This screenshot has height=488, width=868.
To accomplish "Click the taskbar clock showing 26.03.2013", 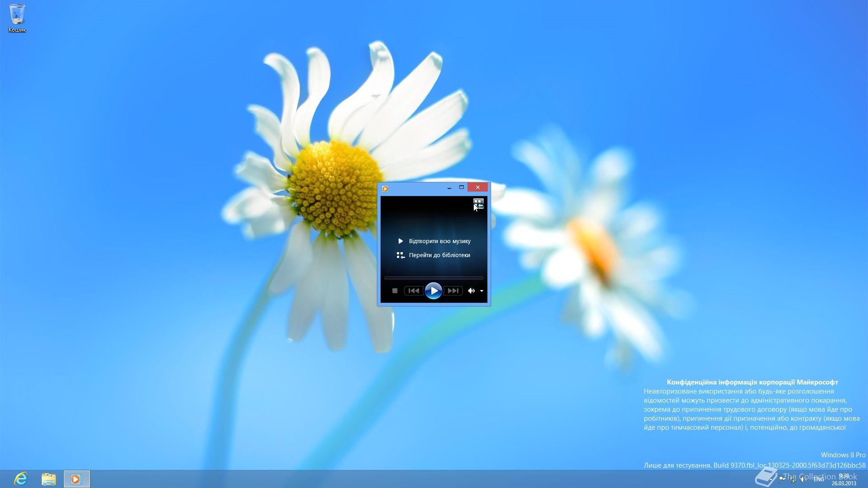I will coord(844,479).
